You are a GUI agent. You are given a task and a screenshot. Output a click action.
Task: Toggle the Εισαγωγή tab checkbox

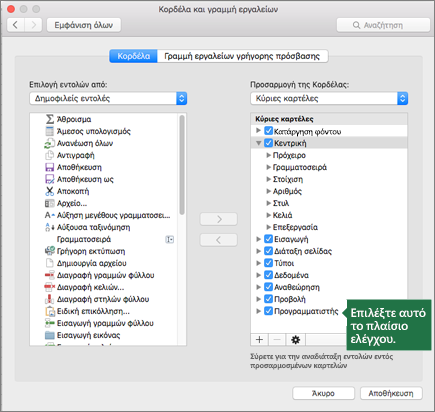pos(268,239)
